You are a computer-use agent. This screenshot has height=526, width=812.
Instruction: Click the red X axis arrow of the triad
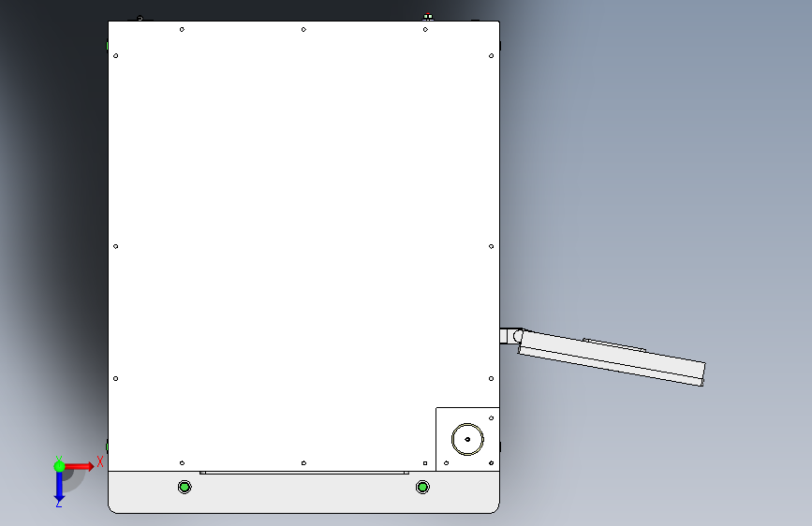coord(78,466)
